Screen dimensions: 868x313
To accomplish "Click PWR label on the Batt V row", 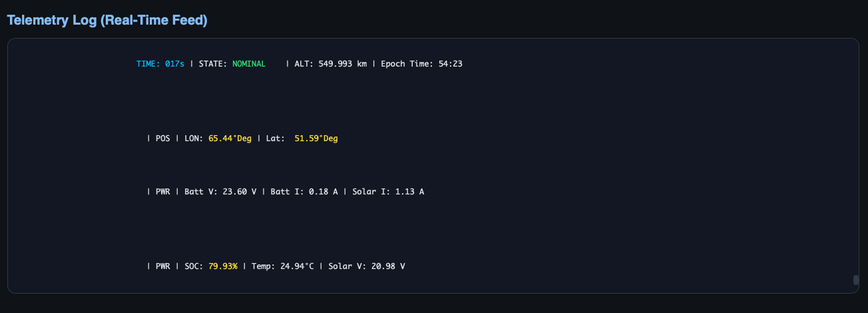I will [x=163, y=192].
